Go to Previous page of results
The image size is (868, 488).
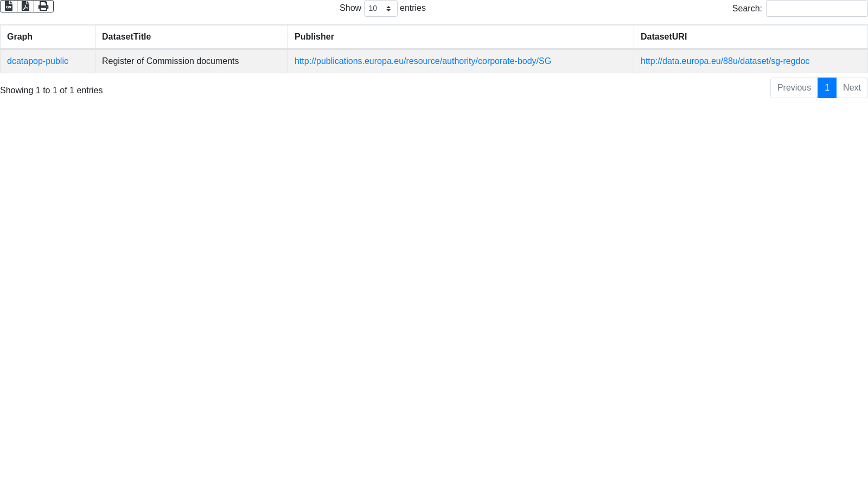(794, 88)
